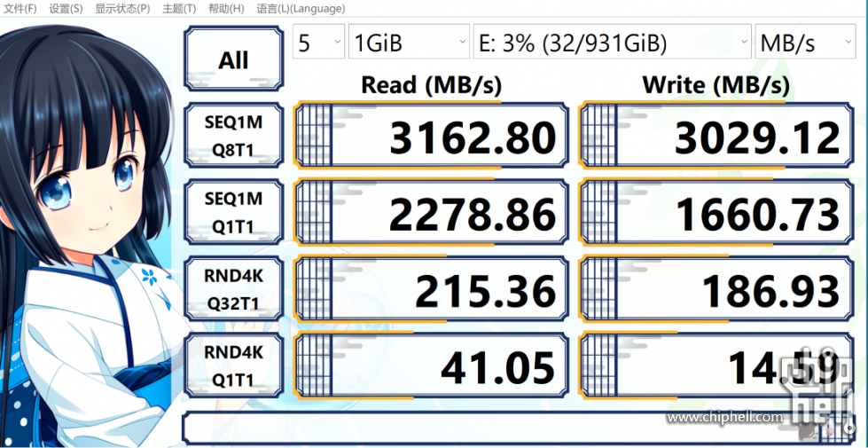Select the 186.93 write result
868x448 pixels.
pyautogui.click(x=716, y=288)
